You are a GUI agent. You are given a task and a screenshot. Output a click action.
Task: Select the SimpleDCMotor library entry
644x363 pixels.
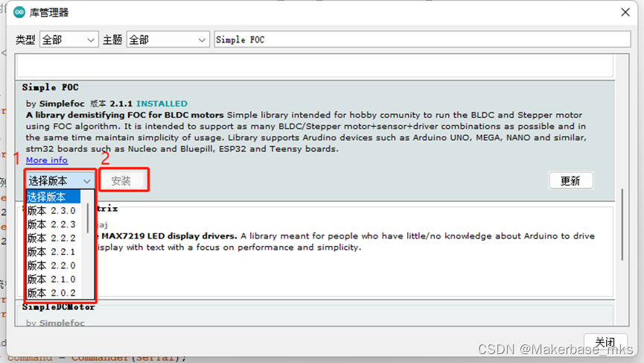[x=316, y=315]
